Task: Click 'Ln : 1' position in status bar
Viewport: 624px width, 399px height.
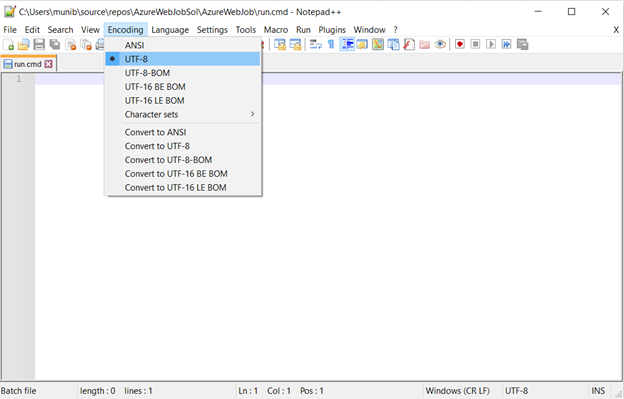Action: point(248,391)
